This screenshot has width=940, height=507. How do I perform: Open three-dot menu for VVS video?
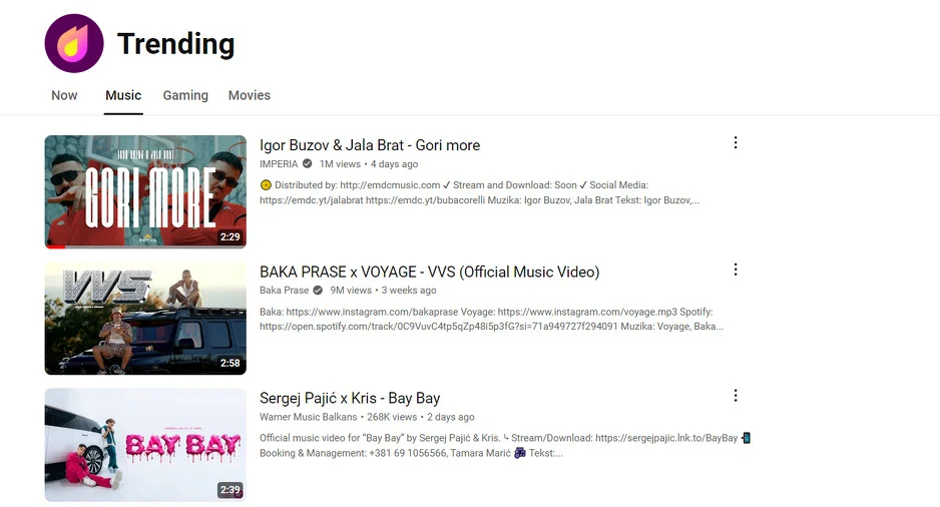click(735, 270)
